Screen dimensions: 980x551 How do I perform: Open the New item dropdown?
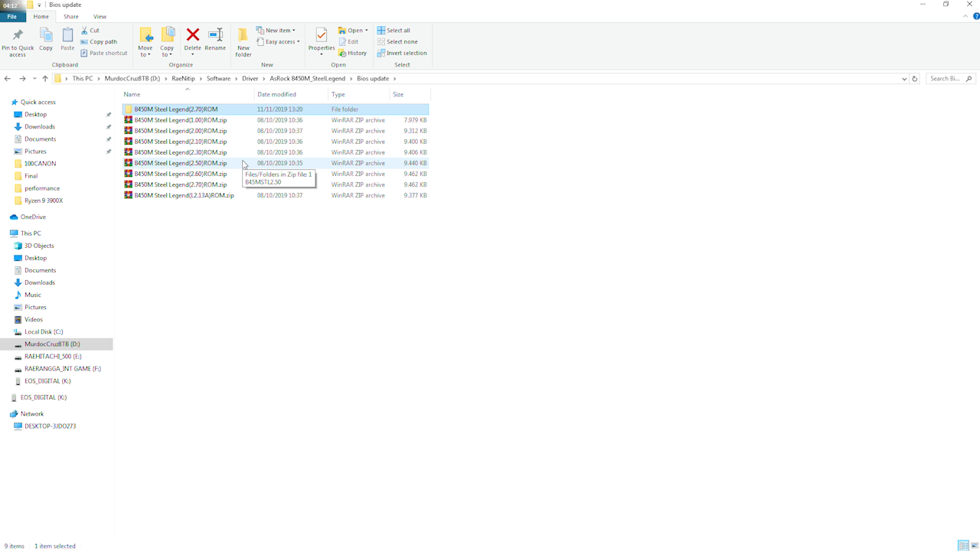[x=276, y=31]
